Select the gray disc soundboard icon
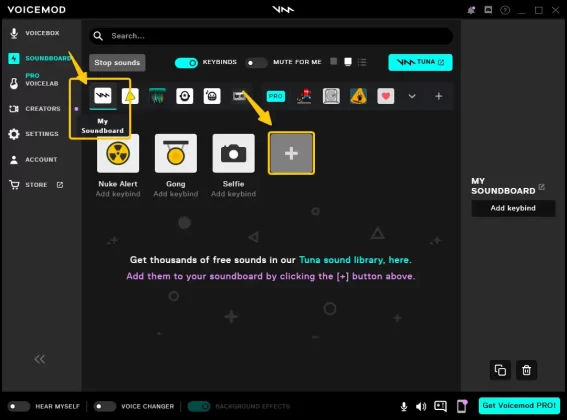The image size is (567, 420). pos(331,96)
